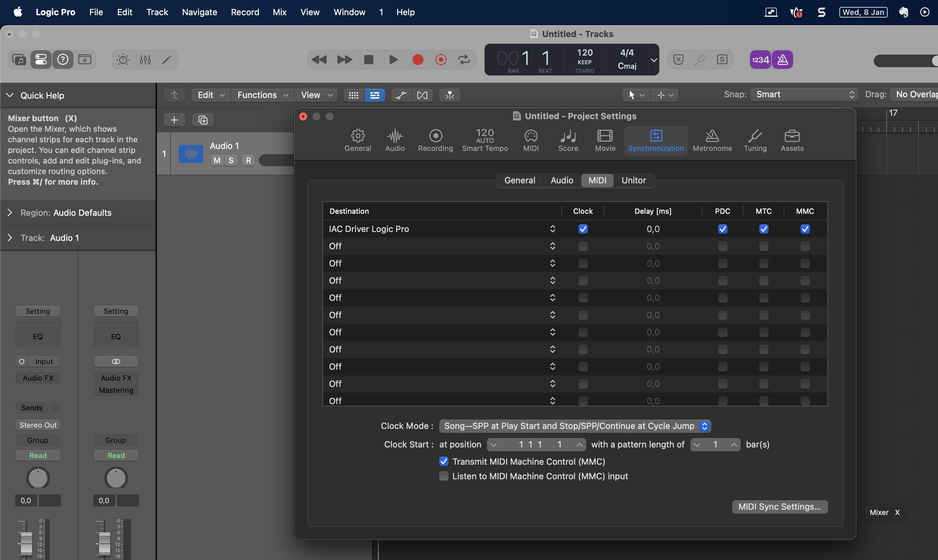
Task: Open the Tuning settings pane
Action: 755,140
